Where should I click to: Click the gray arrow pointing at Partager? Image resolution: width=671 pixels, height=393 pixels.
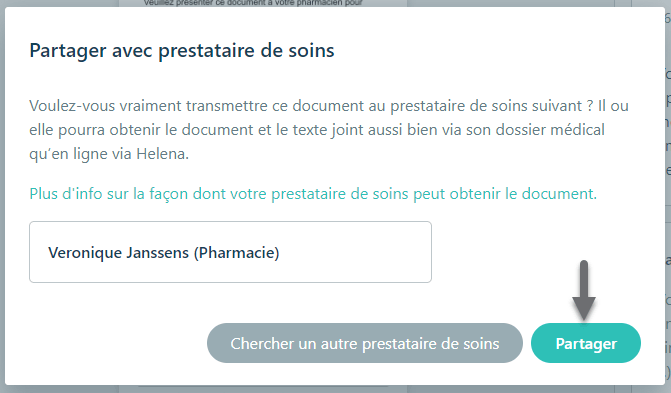click(x=584, y=290)
